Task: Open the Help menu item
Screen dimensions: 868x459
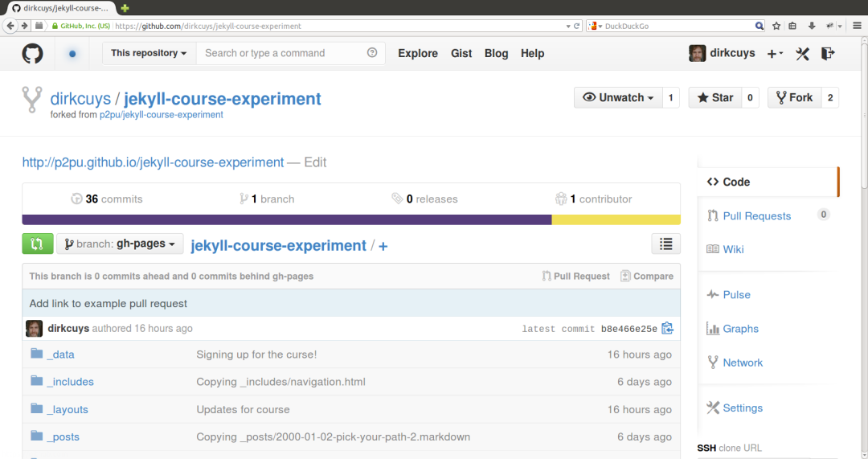Action: pos(532,53)
